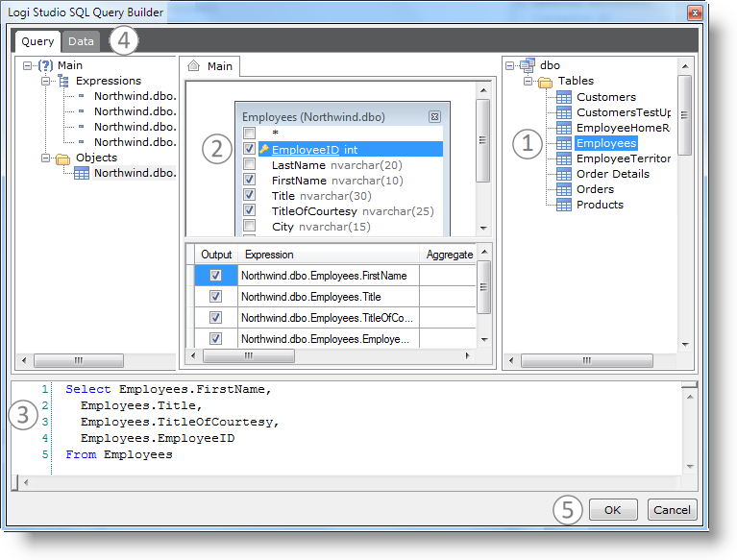Click the vertical scrollbar thumb of the table diagram
Viewport: 737px width, 560px height.
click(x=482, y=140)
